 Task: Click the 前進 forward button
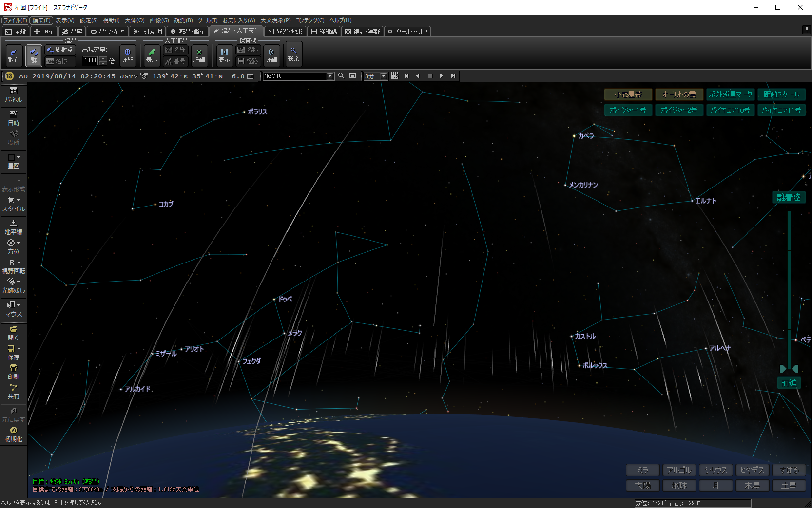click(789, 383)
